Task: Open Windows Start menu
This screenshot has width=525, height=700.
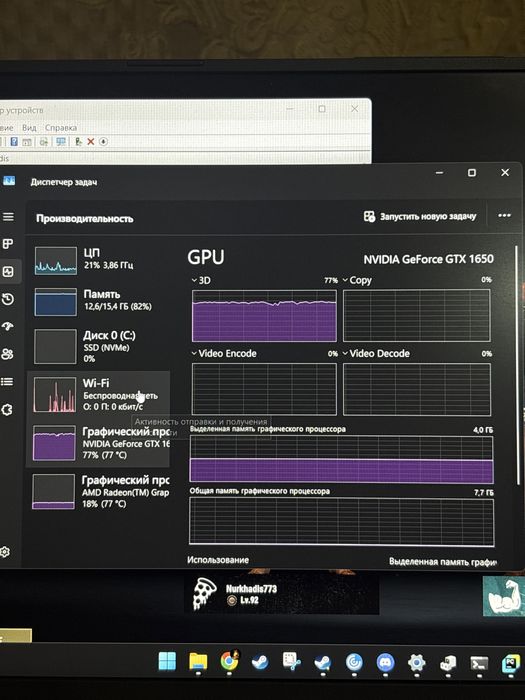Action: click(x=167, y=661)
